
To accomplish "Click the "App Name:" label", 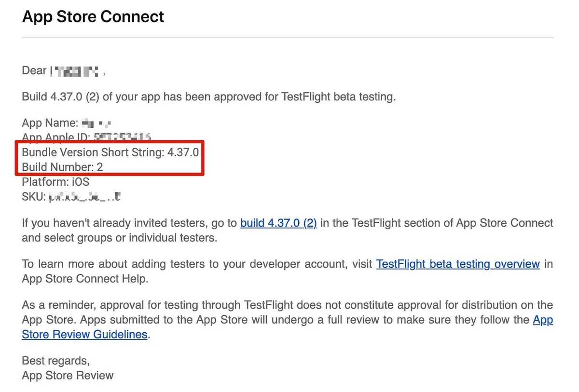I will point(50,123).
